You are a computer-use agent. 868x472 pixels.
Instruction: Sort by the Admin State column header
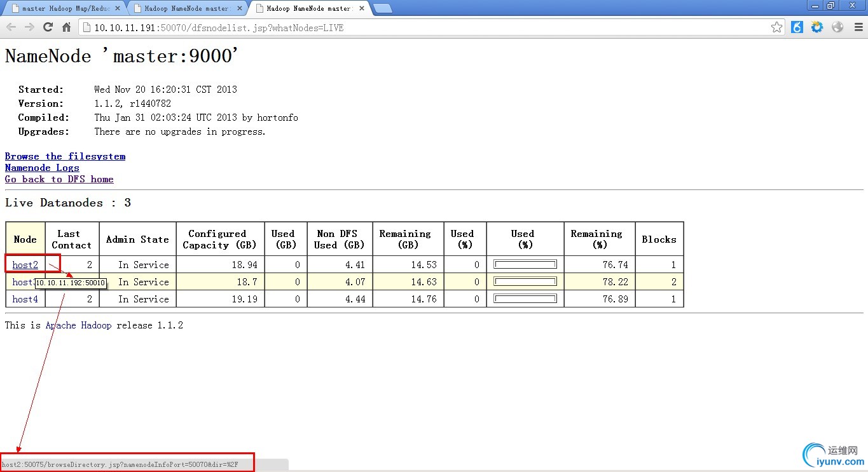coord(137,239)
